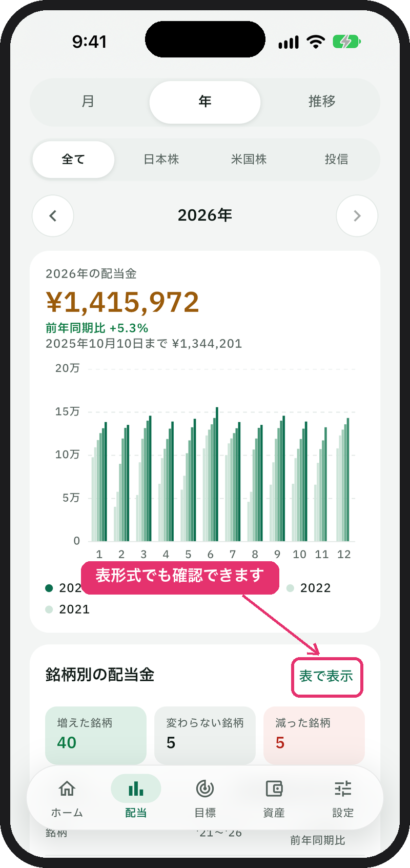Open the 配当 bar chart tab
410x868 pixels.
click(136, 799)
